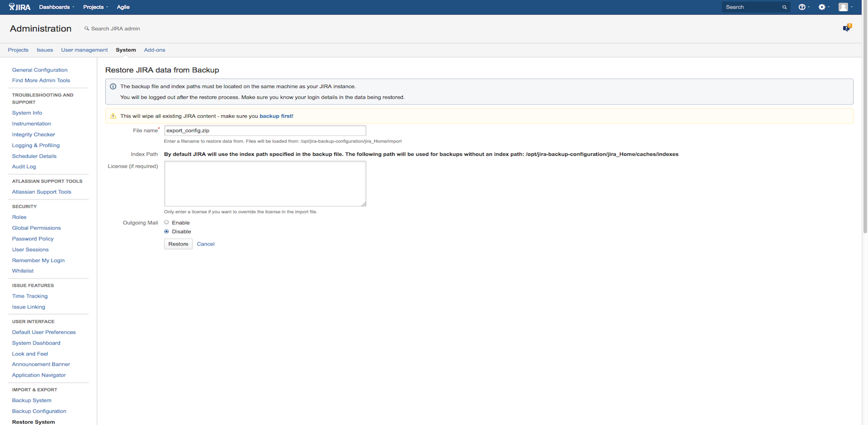This screenshot has width=868, height=425.
Task: Switch to the User management tab
Action: pos(84,50)
